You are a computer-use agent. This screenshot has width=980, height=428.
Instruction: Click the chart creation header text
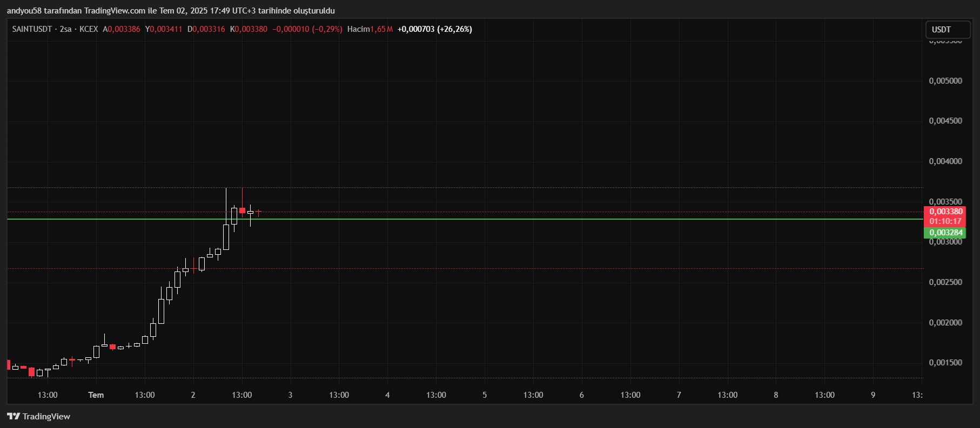click(171, 11)
